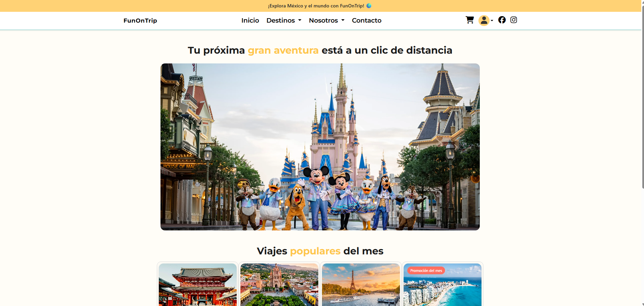The height and width of the screenshot is (306, 644).
Task: Expand the Destinos dropdown menu
Action: pyautogui.click(x=284, y=20)
